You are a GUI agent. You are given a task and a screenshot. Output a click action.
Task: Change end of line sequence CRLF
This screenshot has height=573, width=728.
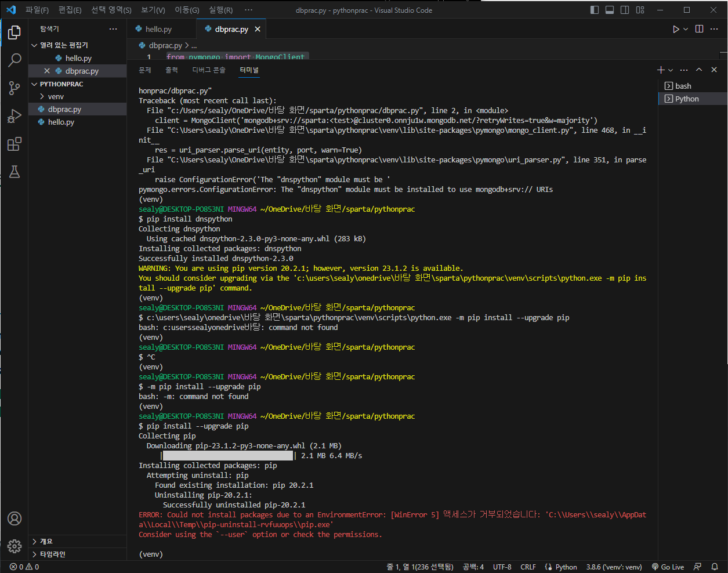pos(528,567)
